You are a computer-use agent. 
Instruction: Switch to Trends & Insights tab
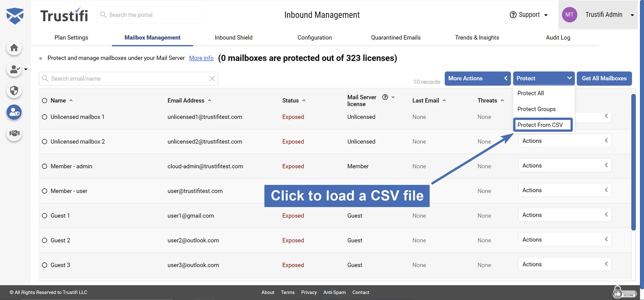(477, 38)
